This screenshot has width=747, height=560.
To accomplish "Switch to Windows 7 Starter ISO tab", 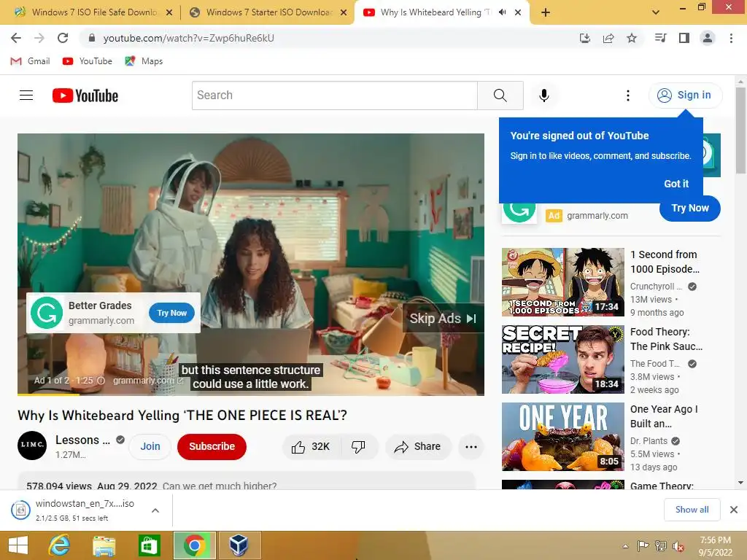I will click(x=268, y=12).
